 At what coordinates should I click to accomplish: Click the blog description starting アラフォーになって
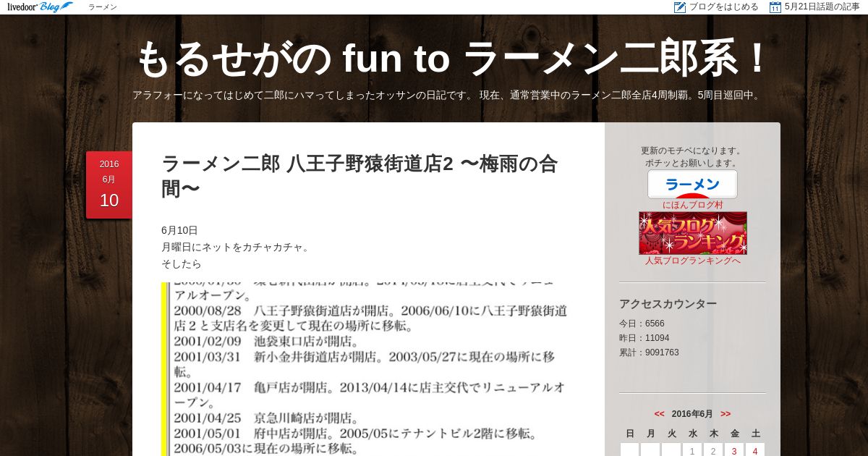pos(448,95)
